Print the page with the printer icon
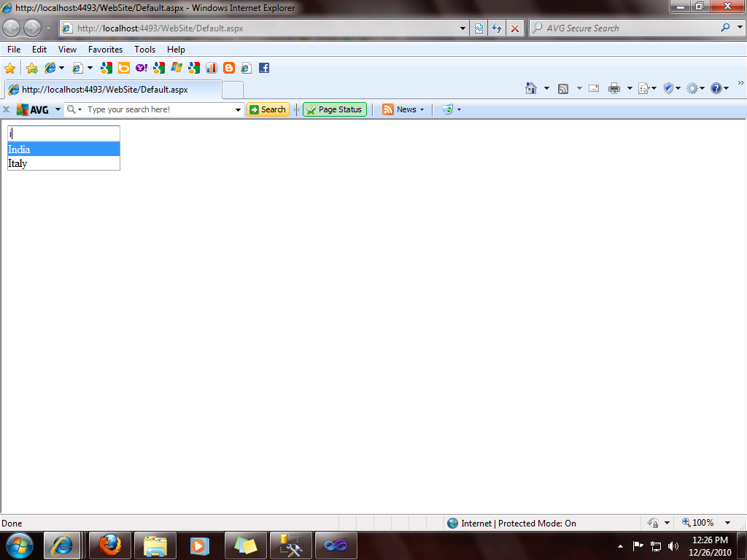This screenshot has width=747, height=560. [x=614, y=88]
